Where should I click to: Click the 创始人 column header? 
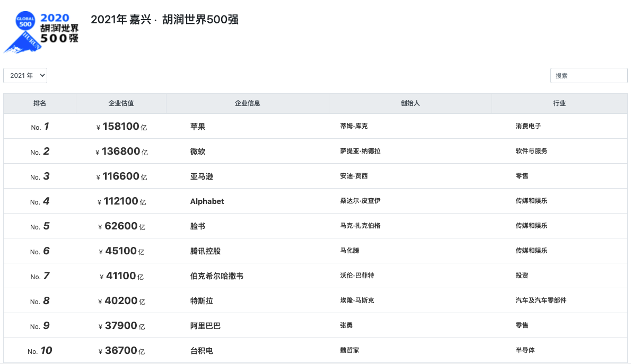tap(410, 103)
